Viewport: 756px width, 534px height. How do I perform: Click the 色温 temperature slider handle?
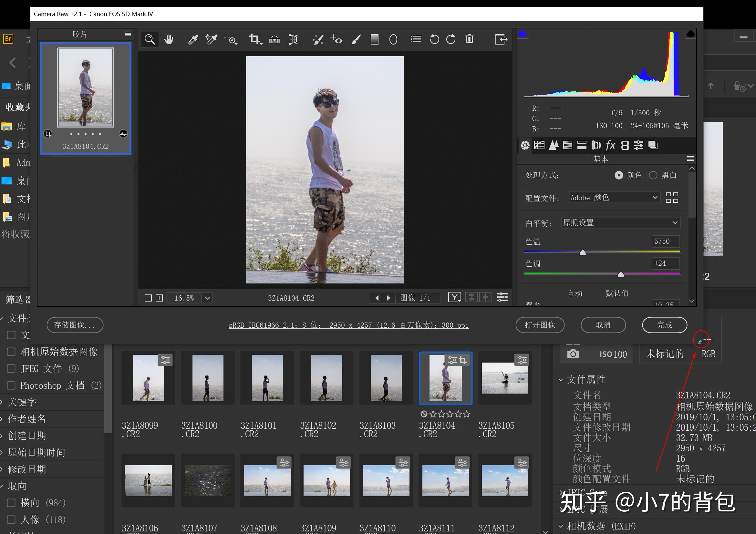click(x=583, y=252)
